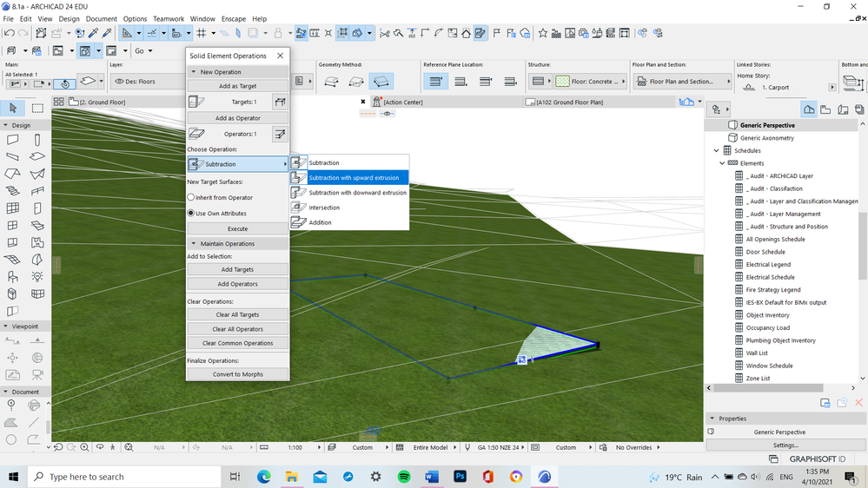Collapse the Schedules tree node
868x488 pixels.
(x=714, y=150)
